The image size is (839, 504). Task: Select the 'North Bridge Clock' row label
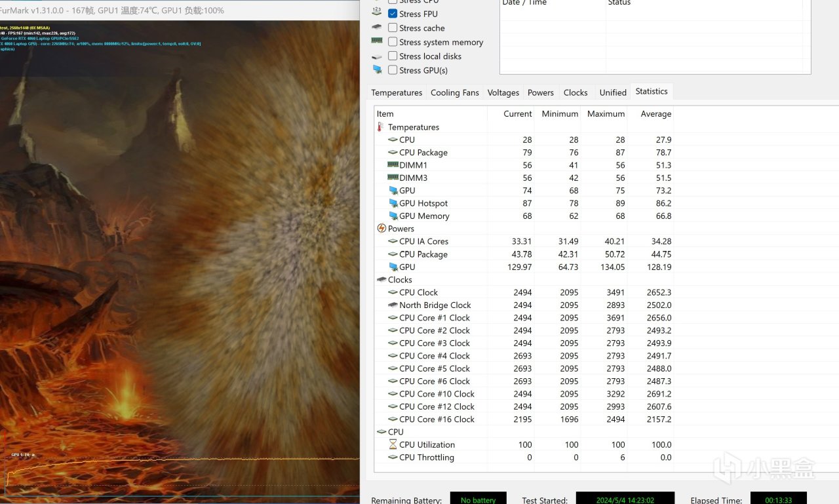tap(435, 305)
